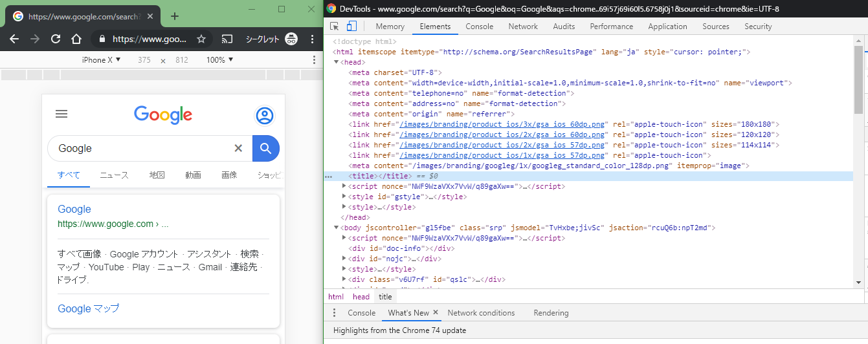Switch to the Memory panel tab

390,27
